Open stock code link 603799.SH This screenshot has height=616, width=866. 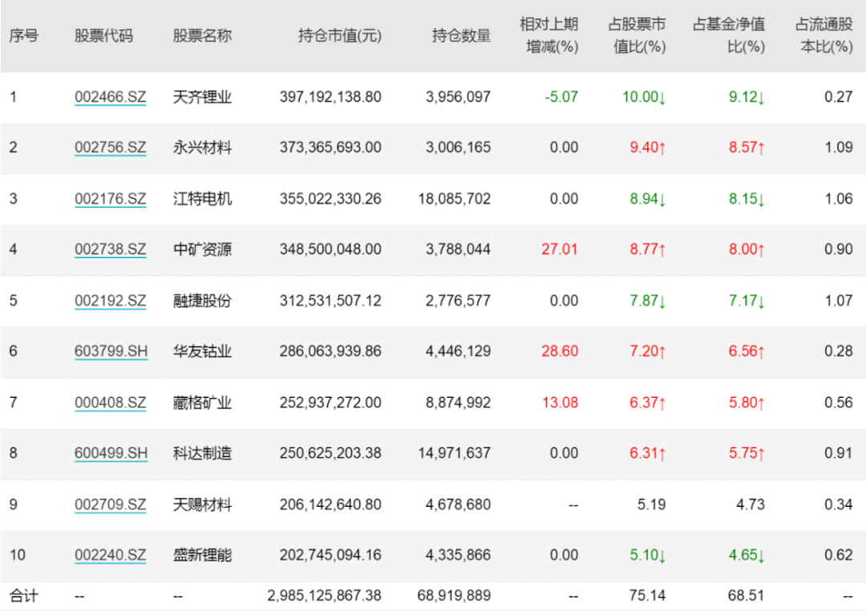[111, 351]
